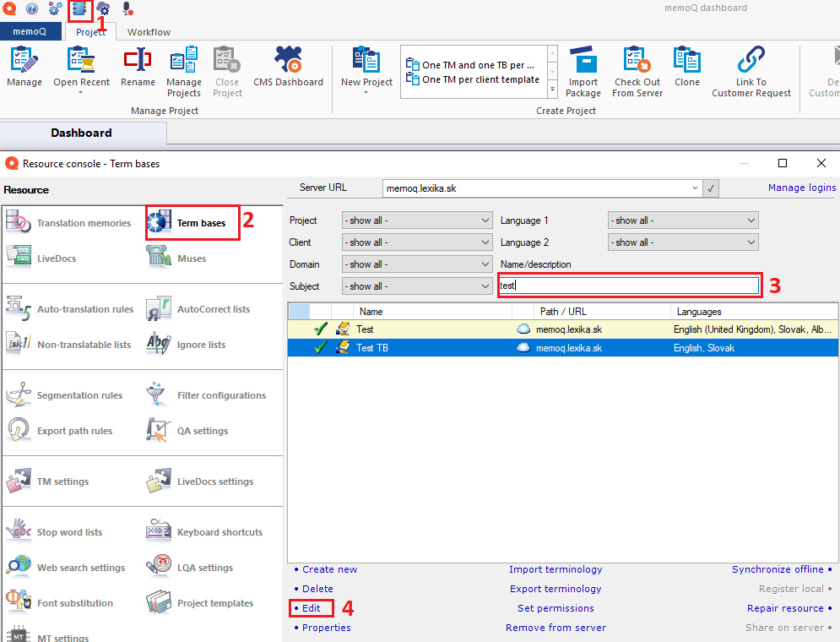Open the Client filter dropdown

[x=417, y=242]
